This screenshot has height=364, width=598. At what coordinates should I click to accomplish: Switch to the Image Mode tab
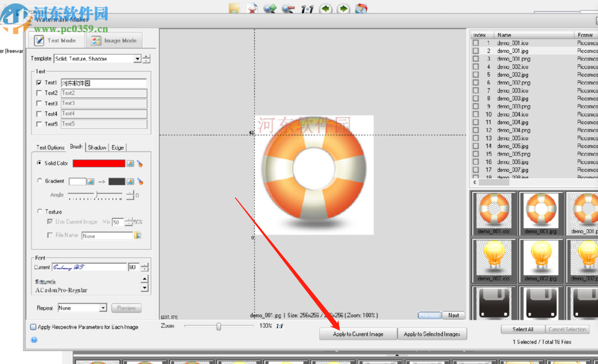point(114,40)
